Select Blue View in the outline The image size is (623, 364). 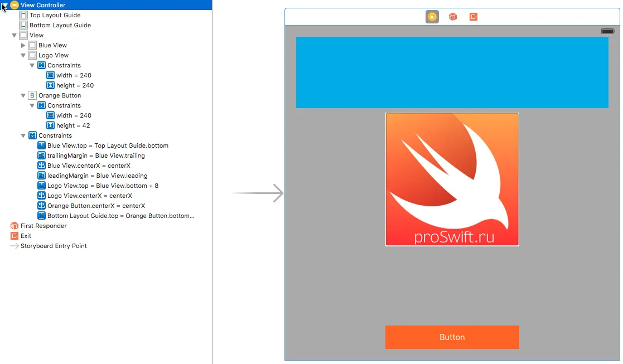pyautogui.click(x=52, y=45)
